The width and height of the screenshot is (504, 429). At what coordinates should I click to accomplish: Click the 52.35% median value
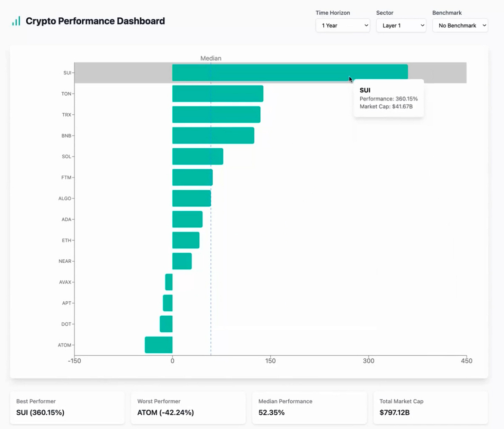coord(271,412)
